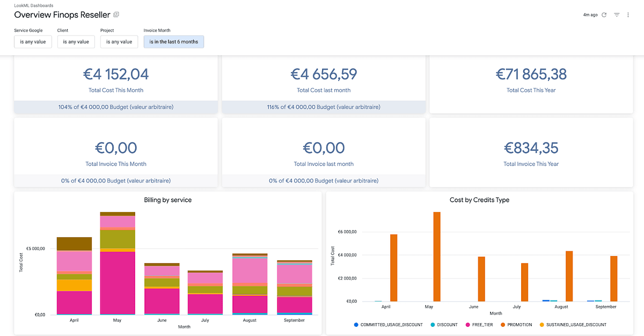
Task: Click September's bar in Billing by service
Action: pyautogui.click(x=295, y=288)
